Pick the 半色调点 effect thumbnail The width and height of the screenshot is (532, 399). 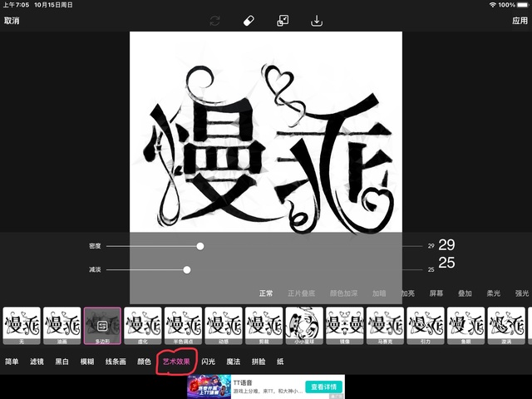pyautogui.click(x=184, y=325)
